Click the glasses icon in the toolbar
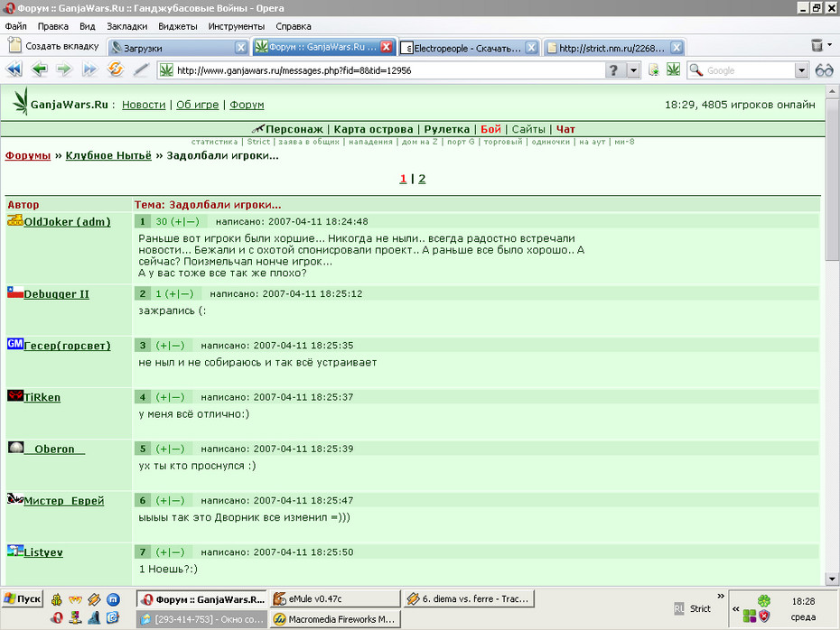The height and width of the screenshot is (630, 840). (x=824, y=70)
